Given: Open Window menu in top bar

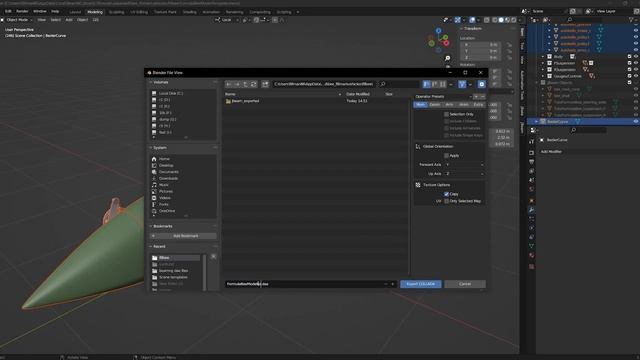Looking at the screenshot, I should click(x=40, y=11).
